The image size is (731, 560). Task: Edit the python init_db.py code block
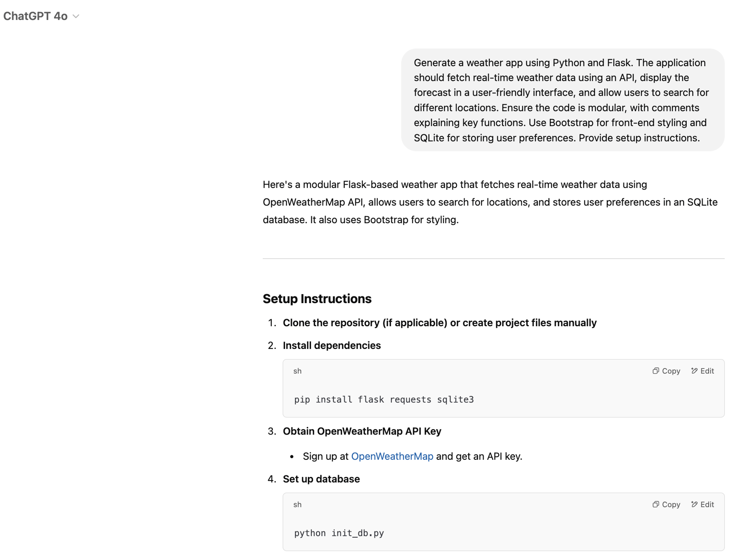pos(703,504)
